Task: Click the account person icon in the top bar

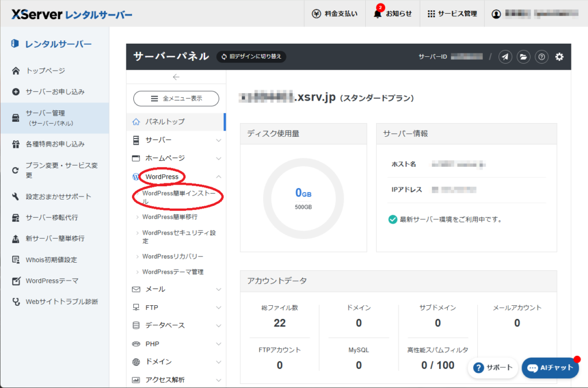Action: point(497,13)
